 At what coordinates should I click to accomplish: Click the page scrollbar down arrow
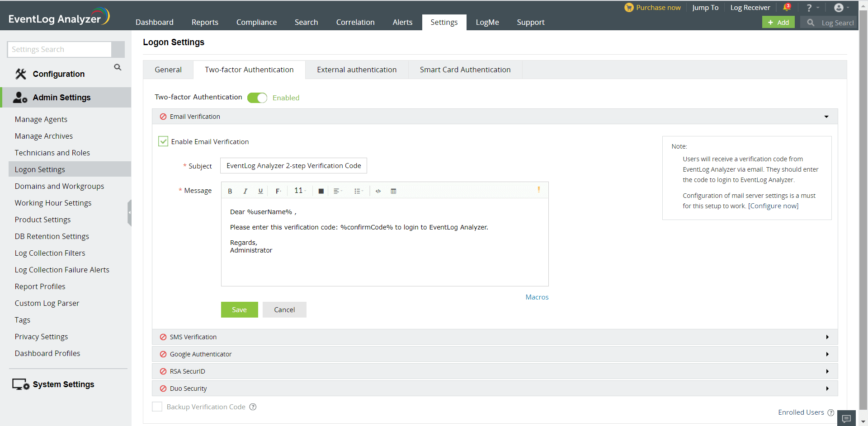[863, 421]
